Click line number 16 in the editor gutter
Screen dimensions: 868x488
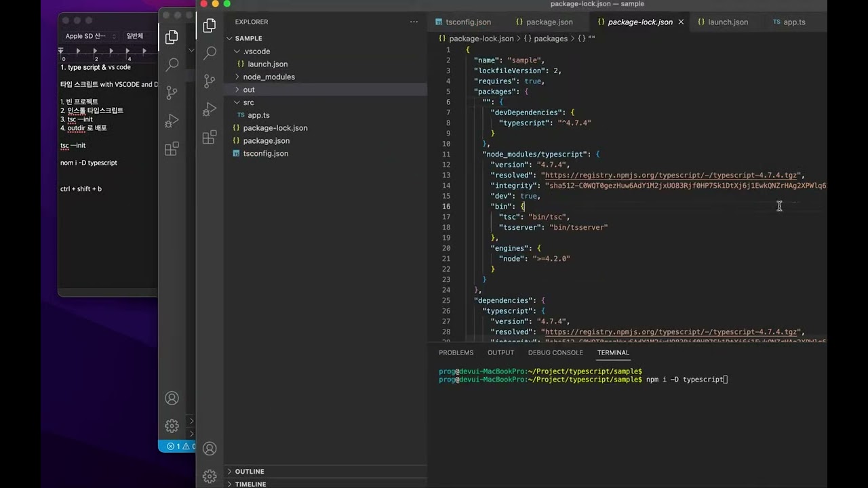446,206
